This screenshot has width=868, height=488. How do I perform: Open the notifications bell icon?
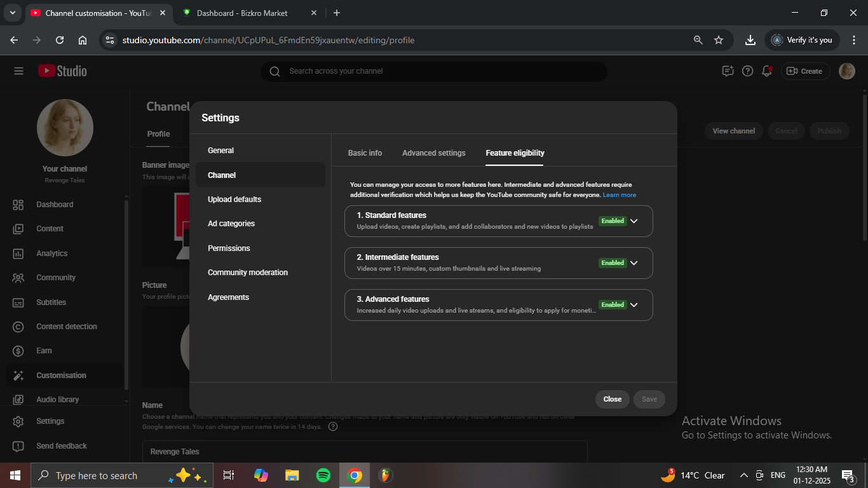click(767, 71)
